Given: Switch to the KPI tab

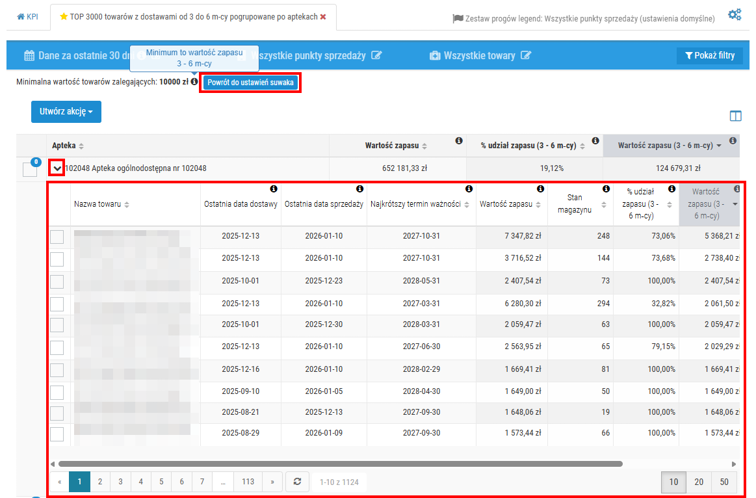Looking at the screenshot, I should tap(26, 17).
